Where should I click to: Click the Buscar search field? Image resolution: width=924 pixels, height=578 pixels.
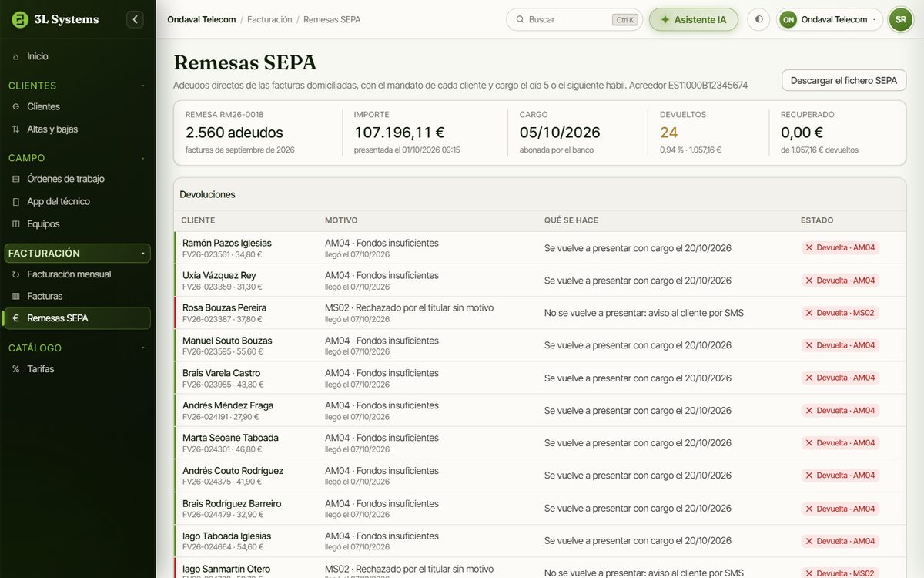(x=574, y=19)
